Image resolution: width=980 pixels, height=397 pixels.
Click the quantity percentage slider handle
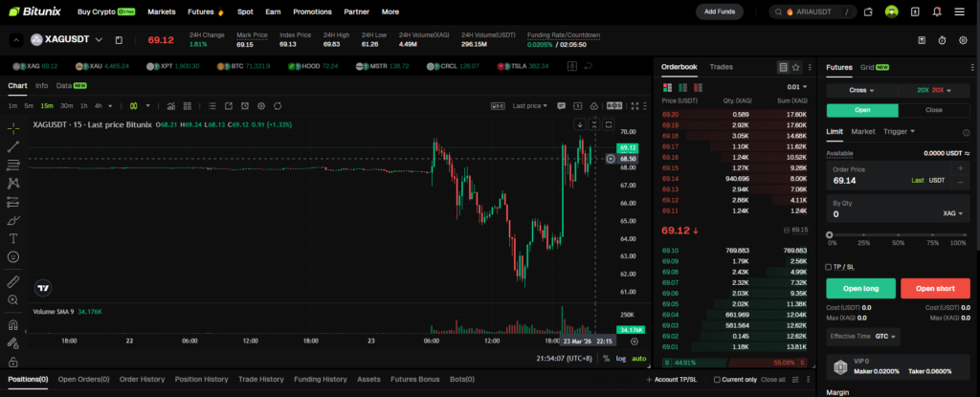[830, 235]
